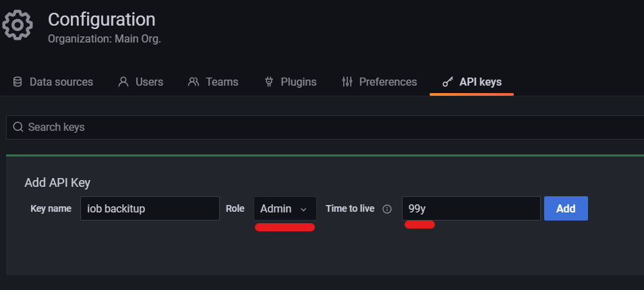644x290 pixels.
Task: Click the Data sources database icon
Action: click(18, 82)
